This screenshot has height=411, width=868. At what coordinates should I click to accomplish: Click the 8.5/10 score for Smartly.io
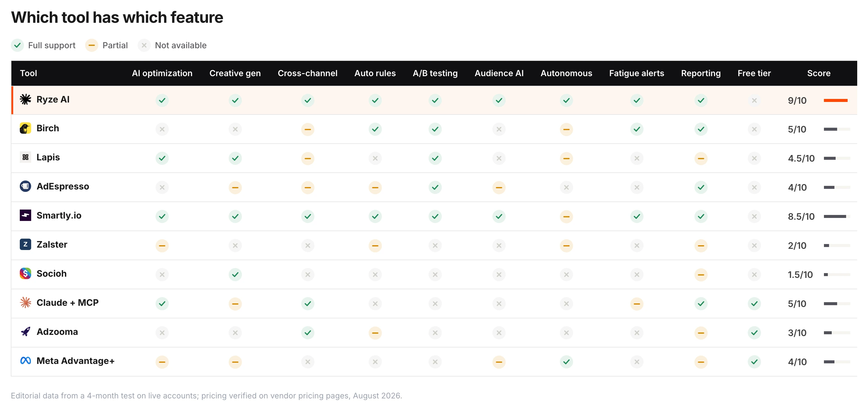coord(801,217)
